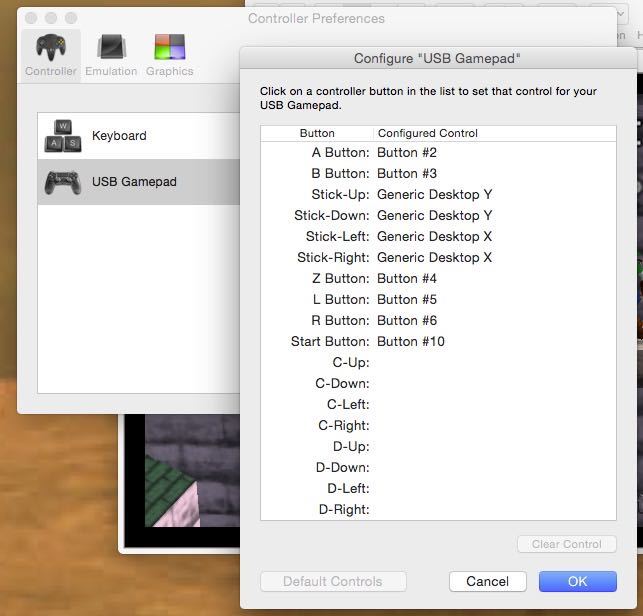Select the C-Up row
Image resolution: width=643 pixels, height=616 pixels.
coord(438,363)
